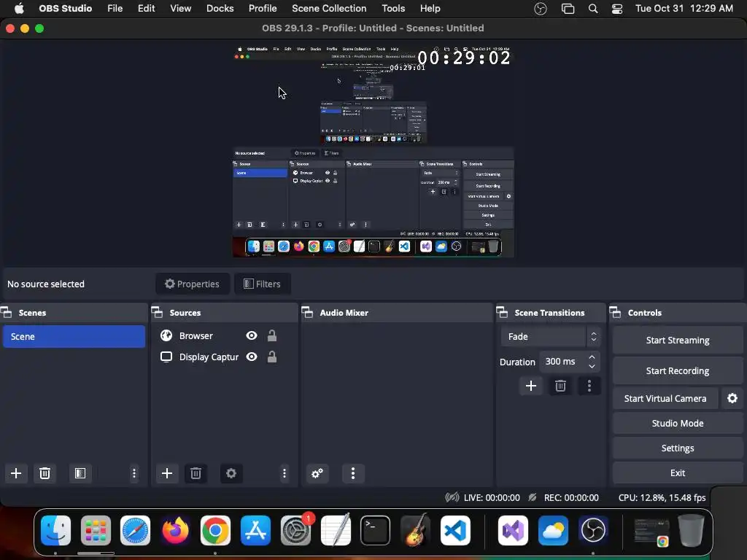
Task: Click the preview canvas display capture
Action: click(x=373, y=152)
